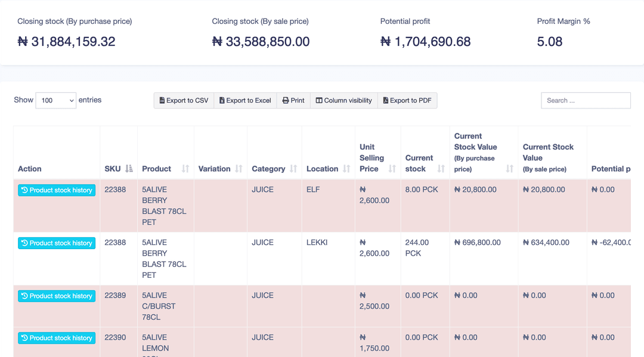Sort by SKU column icon
The image size is (644, 357).
129,169
